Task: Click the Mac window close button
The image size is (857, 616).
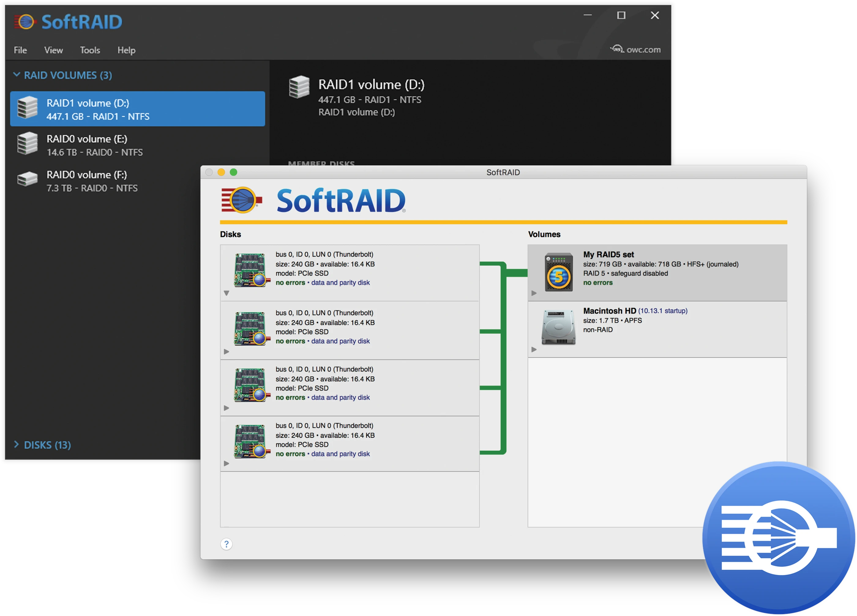Action: (209, 172)
